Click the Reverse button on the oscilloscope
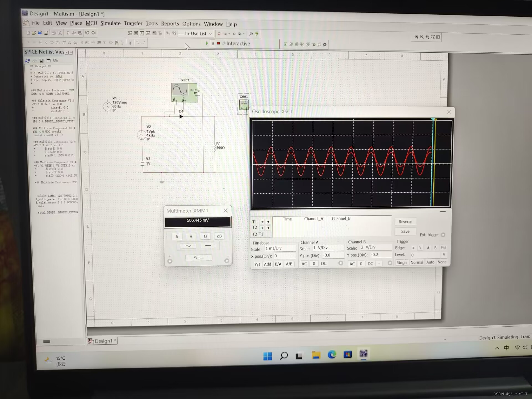 click(x=405, y=221)
